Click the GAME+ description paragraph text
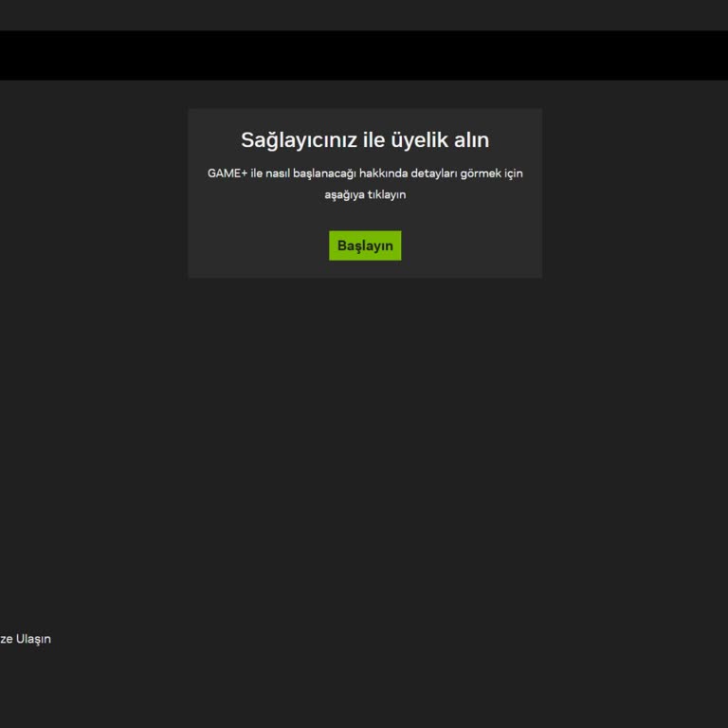728x728 pixels. [365, 184]
